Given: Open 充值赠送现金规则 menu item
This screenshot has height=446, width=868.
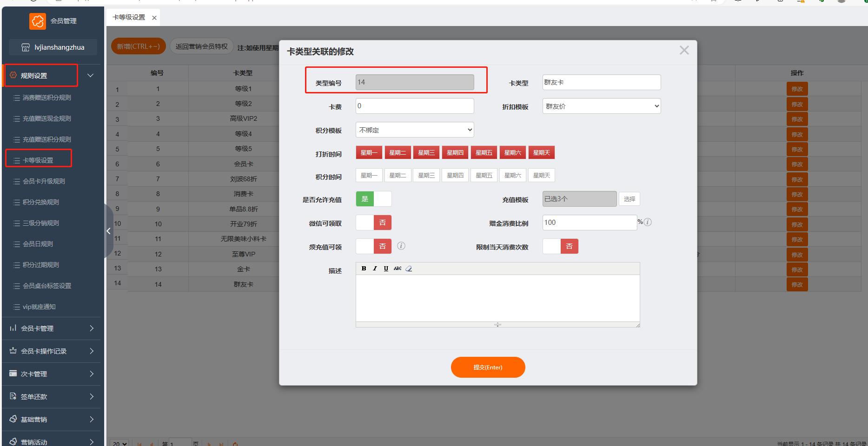Looking at the screenshot, I should click(47, 118).
